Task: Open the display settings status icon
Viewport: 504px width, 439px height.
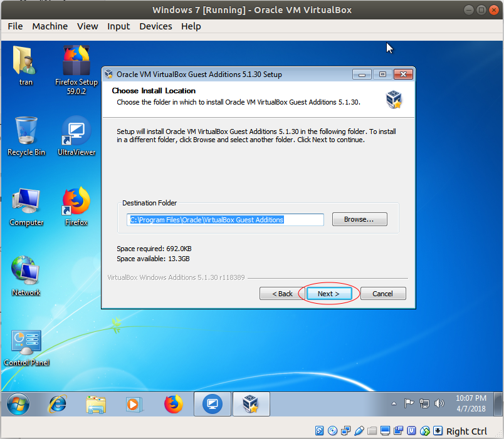Action: [x=385, y=431]
